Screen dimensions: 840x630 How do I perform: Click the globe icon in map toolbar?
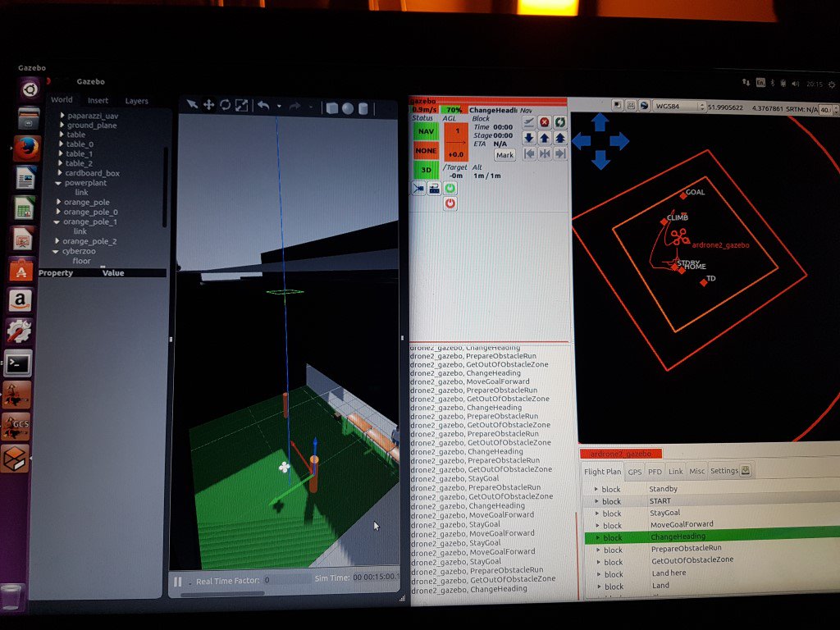tap(645, 106)
